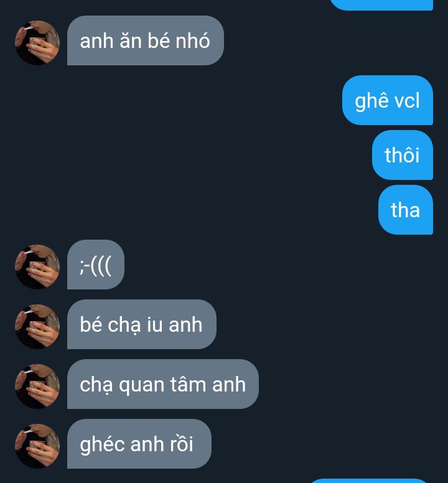Open the avatar beside 'anh ăn bé nhó'
448x483 pixels.
click(37, 43)
